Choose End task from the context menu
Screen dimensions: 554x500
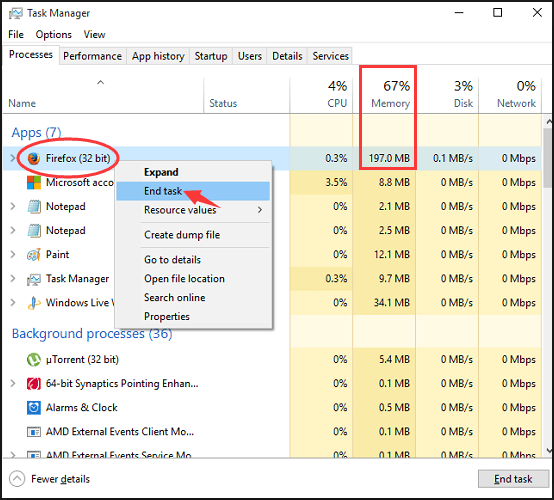pos(193,191)
